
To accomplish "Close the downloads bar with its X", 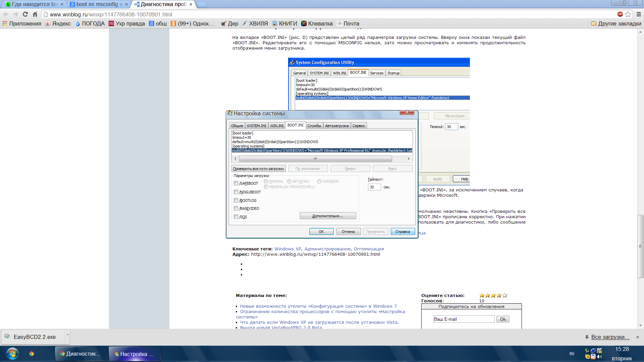I will (638, 337).
